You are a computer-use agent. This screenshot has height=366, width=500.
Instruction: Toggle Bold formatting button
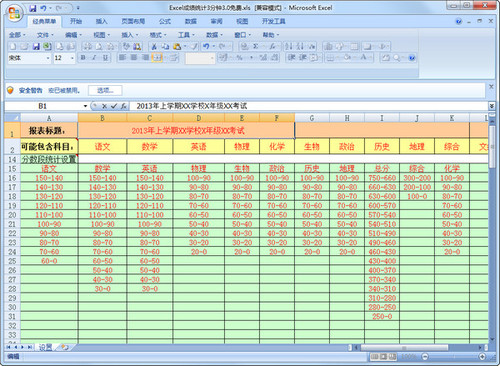(83, 58)
